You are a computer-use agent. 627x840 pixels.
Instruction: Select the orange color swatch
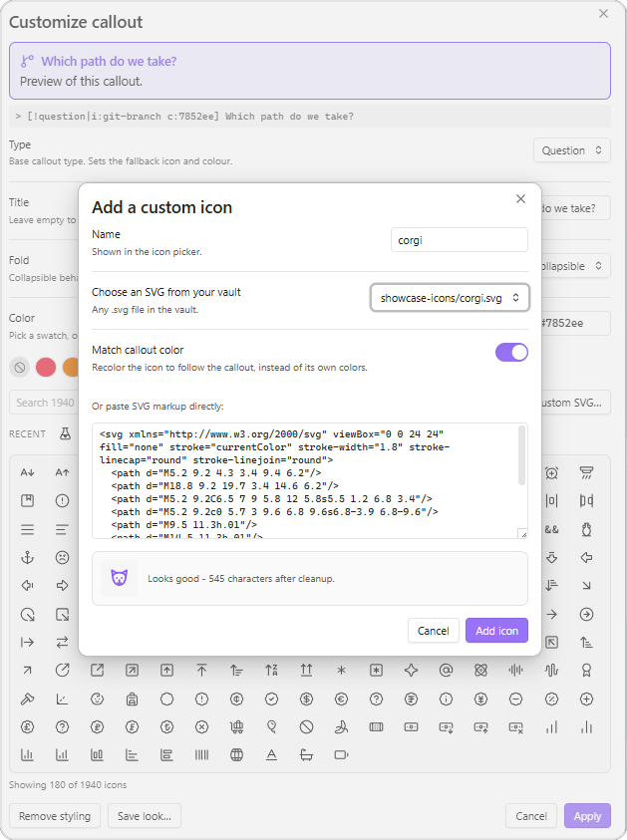point(71,368)
